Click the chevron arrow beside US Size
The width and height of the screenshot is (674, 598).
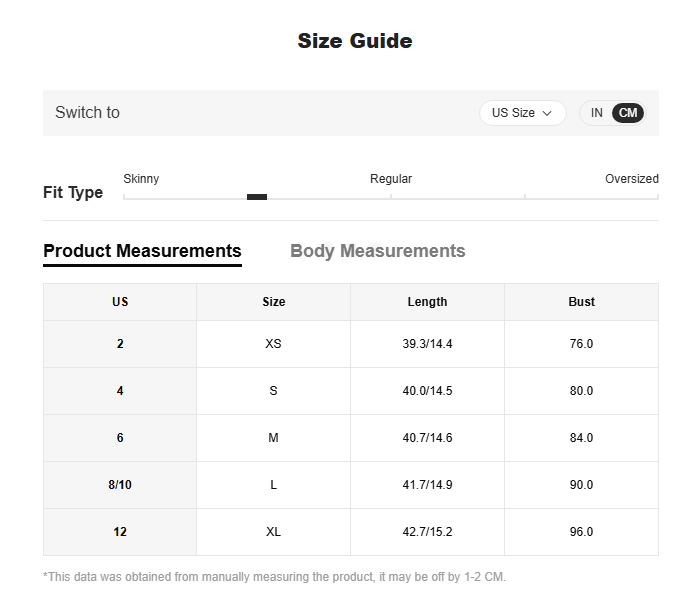[x=547, y=113]
